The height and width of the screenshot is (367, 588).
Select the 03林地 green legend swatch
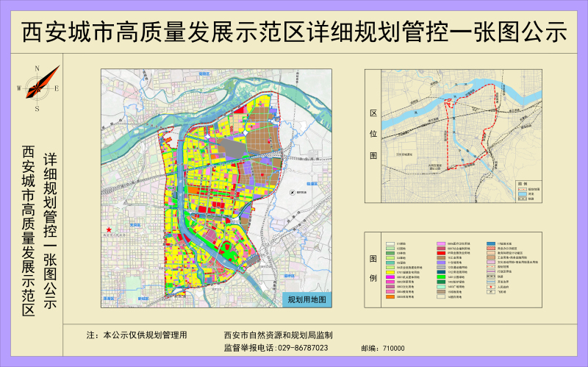click(390, 253)
